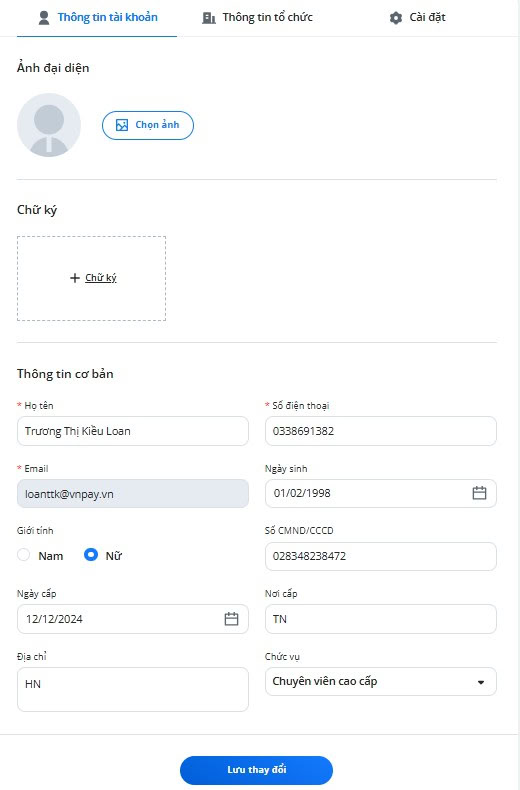This screenshot has width=520, height=790.
Task: Click the Số điện thoại field
Action: coord(381,431)
